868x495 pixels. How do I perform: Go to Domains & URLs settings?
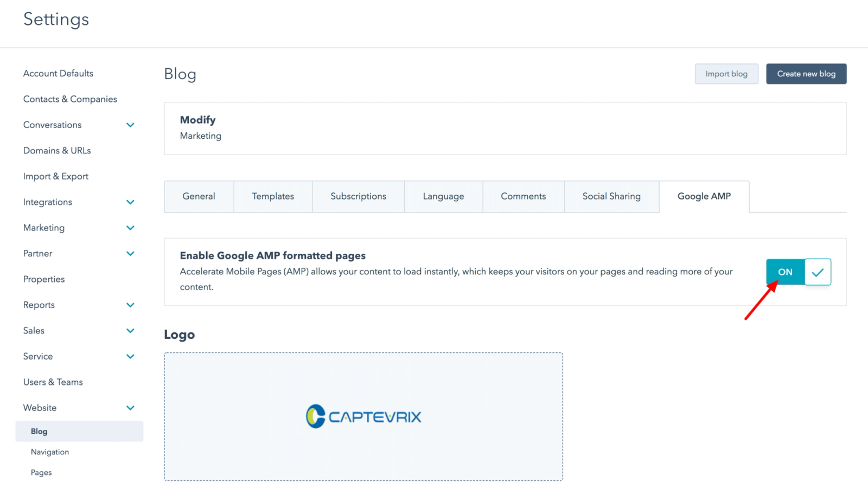pos(57,151)
